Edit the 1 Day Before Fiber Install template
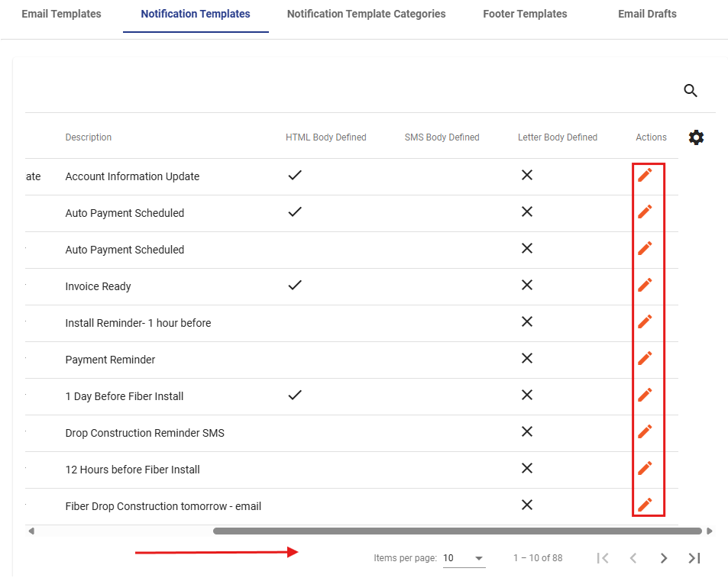The height and width of the screenshot is (578, 728). (x=645, y=395)
